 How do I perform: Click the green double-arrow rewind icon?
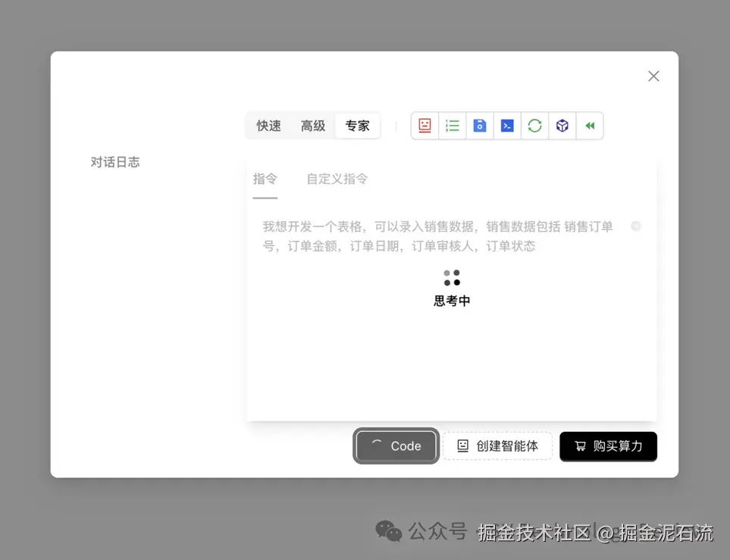click(590, 126)
